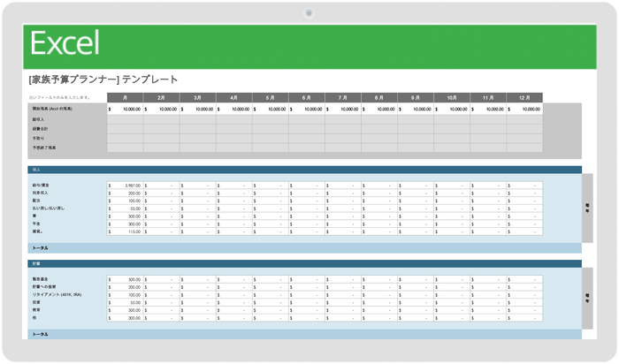
Task: Select the 10月 column header
Action: tap(452, 98)
